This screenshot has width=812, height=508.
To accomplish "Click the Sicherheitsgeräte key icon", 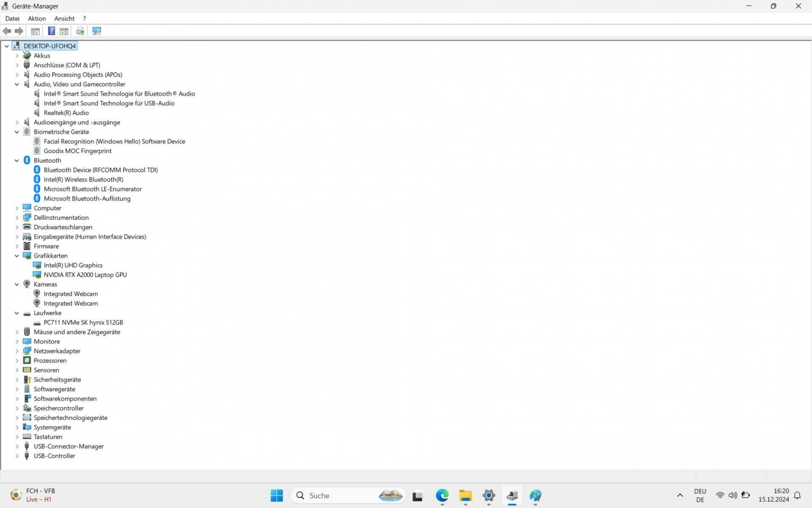I will coord(27,380).
